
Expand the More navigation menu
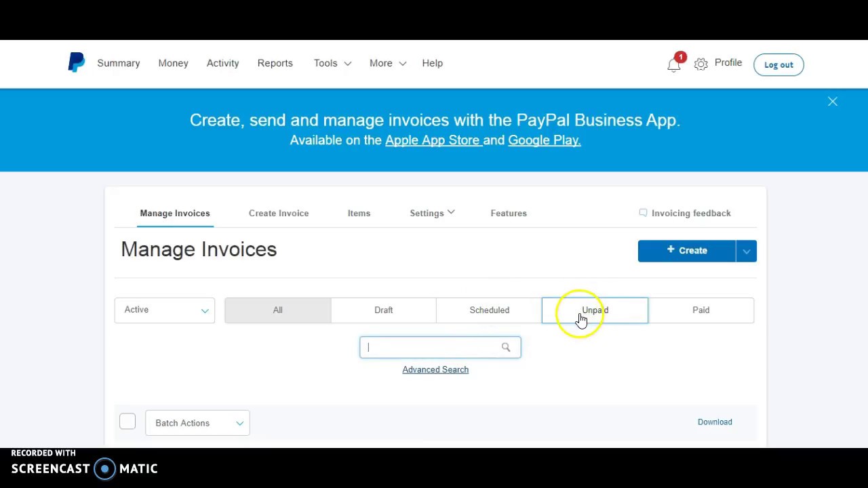(x=388, y=63)
